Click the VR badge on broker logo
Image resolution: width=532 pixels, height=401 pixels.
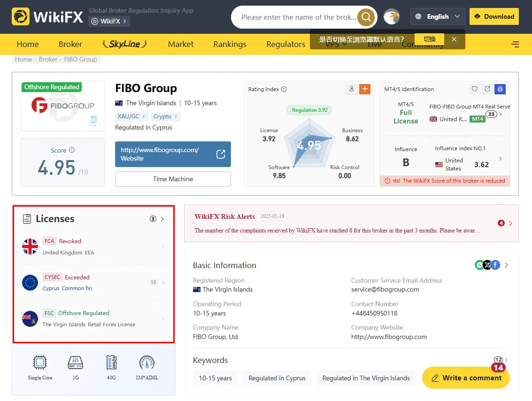click(x=94, y=121)
